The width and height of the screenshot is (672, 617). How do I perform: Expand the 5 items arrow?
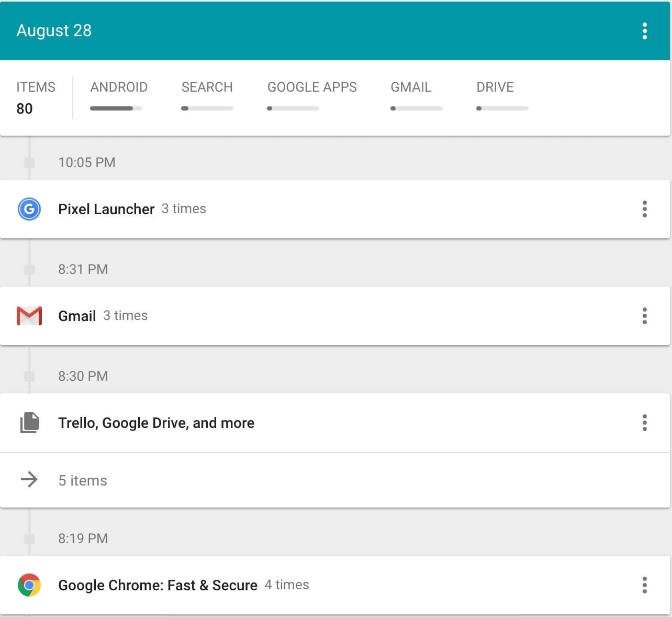point(29,480)
